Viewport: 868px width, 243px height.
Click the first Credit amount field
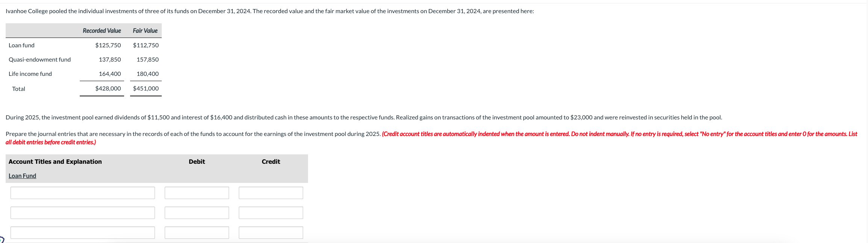[270, 192]
